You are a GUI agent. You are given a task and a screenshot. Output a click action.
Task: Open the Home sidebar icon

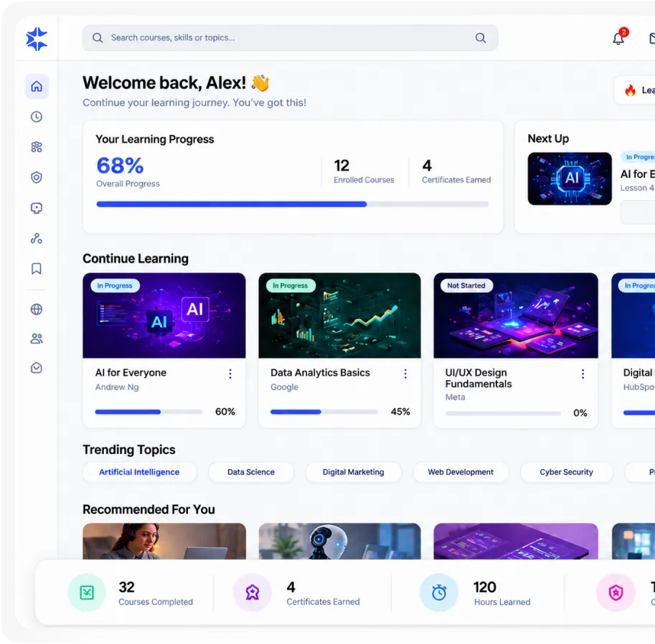[x=37, y=87]
